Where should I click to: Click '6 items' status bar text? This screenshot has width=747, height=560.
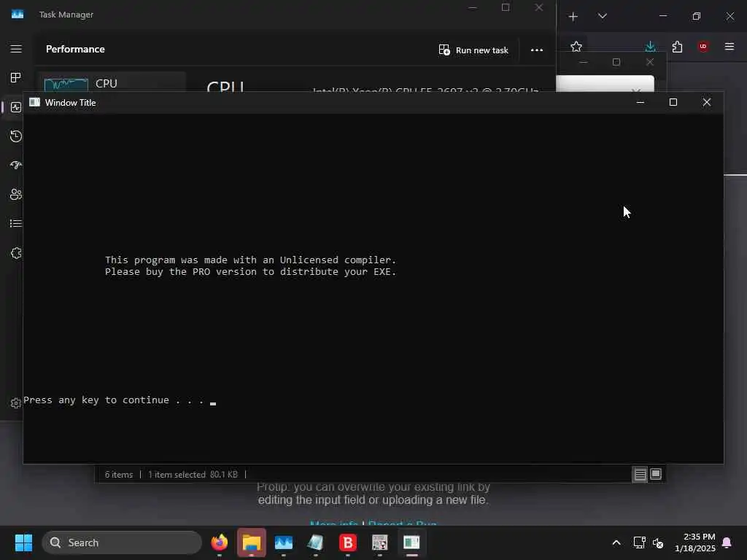(x=119, y=475)
